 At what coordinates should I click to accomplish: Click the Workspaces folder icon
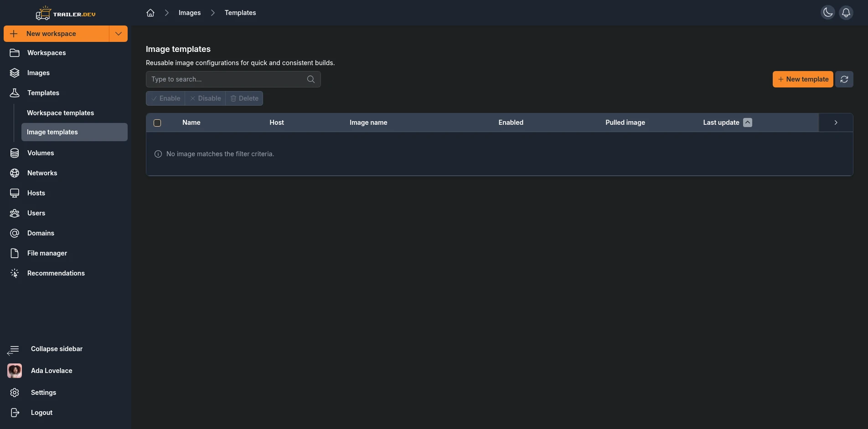coord(15,53)
